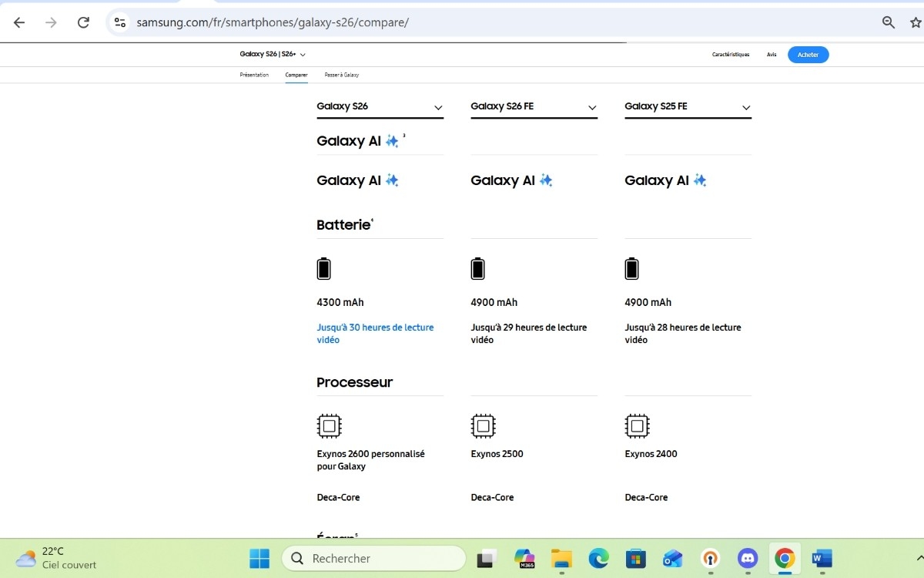
Task: Select 'Jusqu'à 28 heures de lecture vidéo' text
Action: click(683, 334)
